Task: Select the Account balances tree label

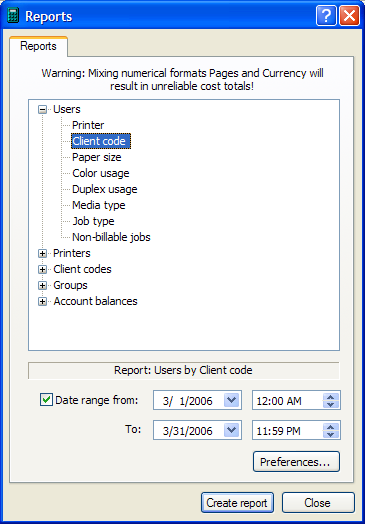Action: pyautogui.click(x=95, y=301)
